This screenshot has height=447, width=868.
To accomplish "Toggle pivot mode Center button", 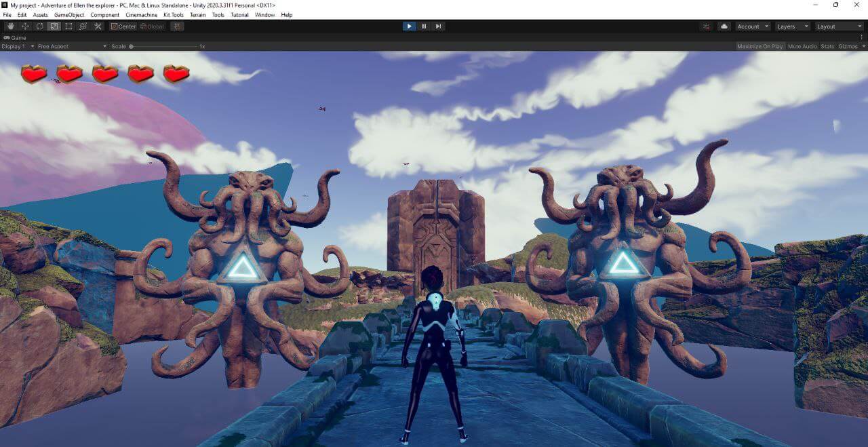I will pos(123,26).
